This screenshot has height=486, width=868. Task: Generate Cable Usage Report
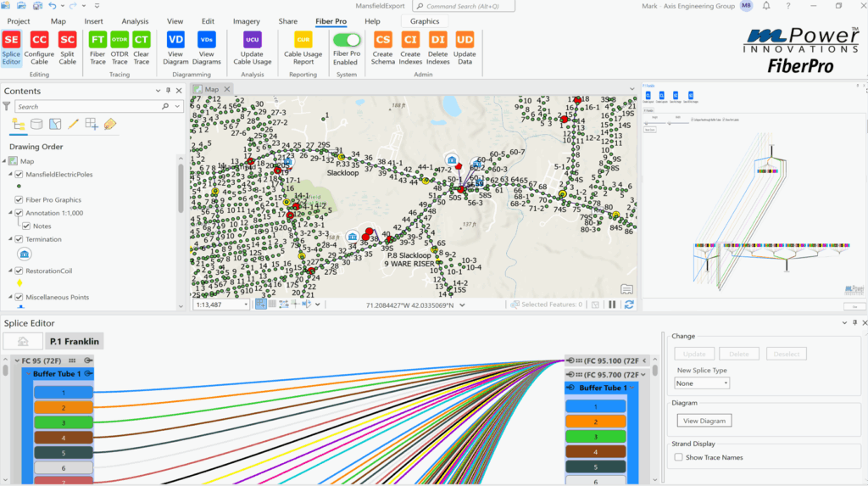pos(303,48)
